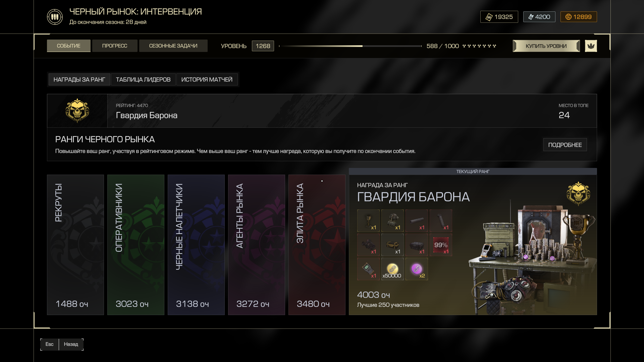Expand the РЕКРУТЫ rank card
The image size is (644, 362).
click(75, 245)
